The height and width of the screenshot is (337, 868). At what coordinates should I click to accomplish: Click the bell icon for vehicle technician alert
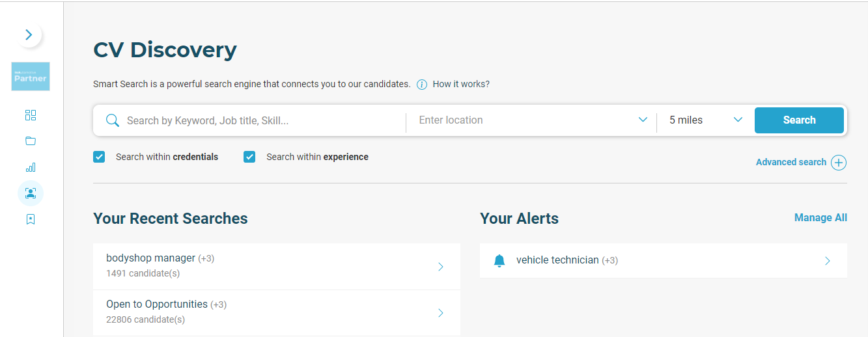pyautogui.click(x=499, y=261)
